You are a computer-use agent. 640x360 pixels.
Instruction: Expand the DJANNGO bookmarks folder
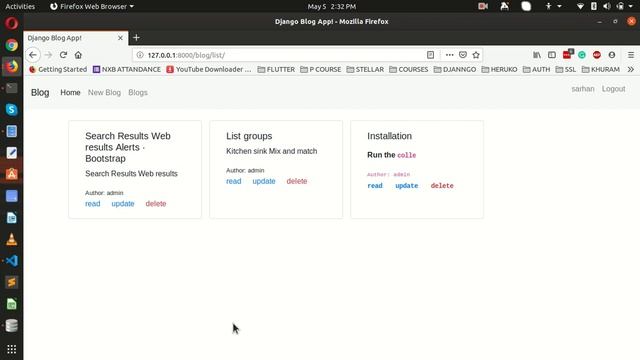coord(455,69)
